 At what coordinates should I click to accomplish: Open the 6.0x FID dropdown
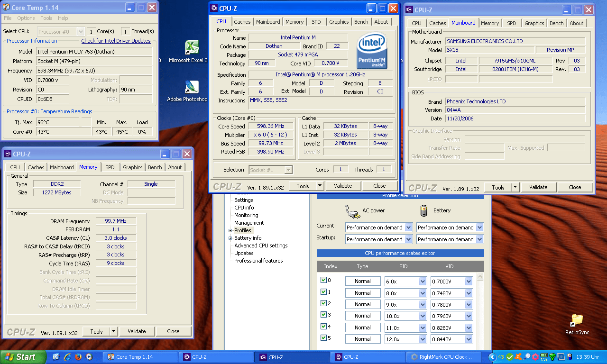pyautogui.click(x=423, y=282)
